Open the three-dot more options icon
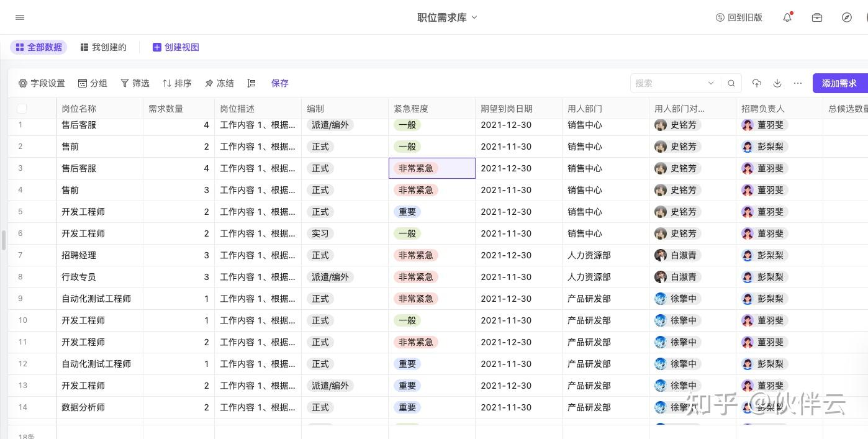 pos(798,83)
